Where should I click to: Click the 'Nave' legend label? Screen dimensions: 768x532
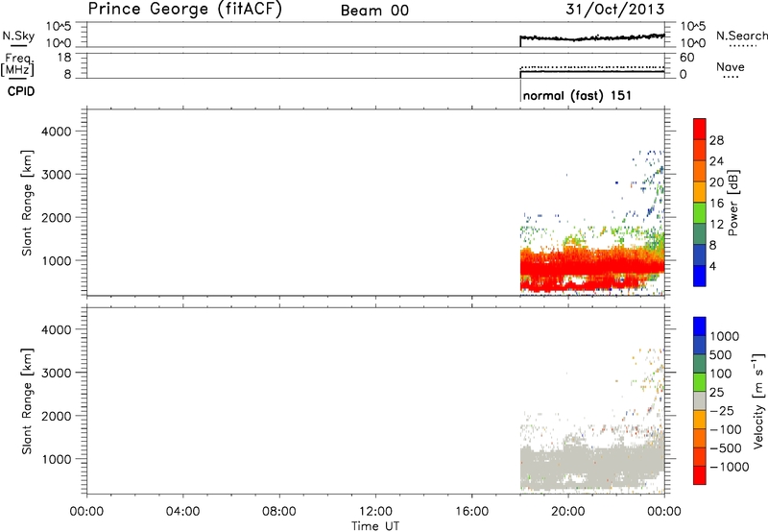coord(730,67)
